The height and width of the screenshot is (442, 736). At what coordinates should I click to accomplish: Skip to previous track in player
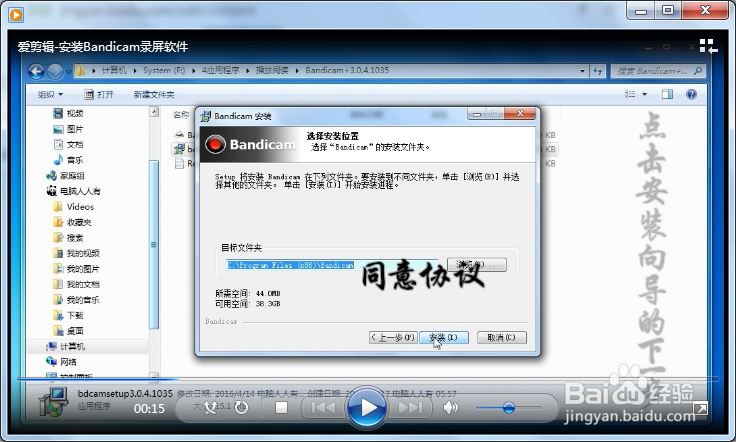(323, 408)
